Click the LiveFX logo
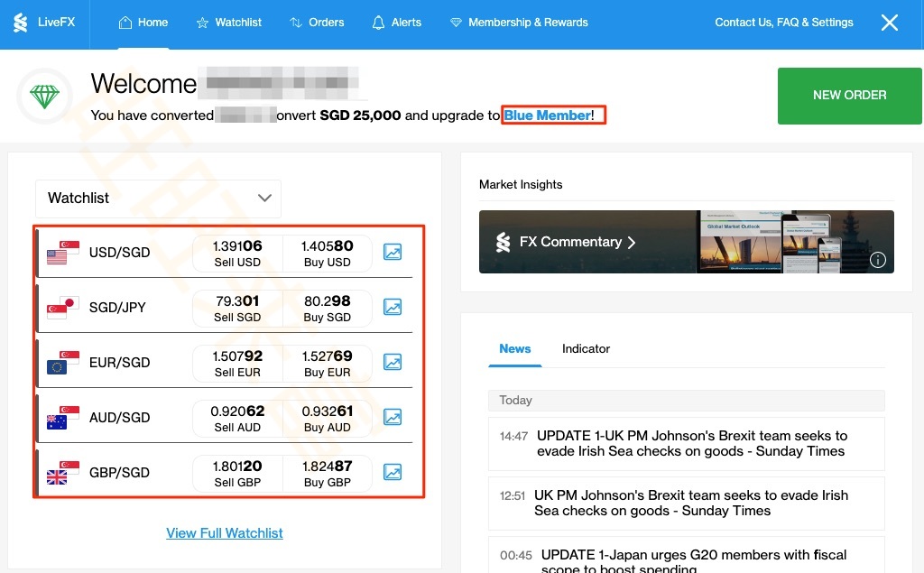The image size is (924, 573). tap(44, 23)
